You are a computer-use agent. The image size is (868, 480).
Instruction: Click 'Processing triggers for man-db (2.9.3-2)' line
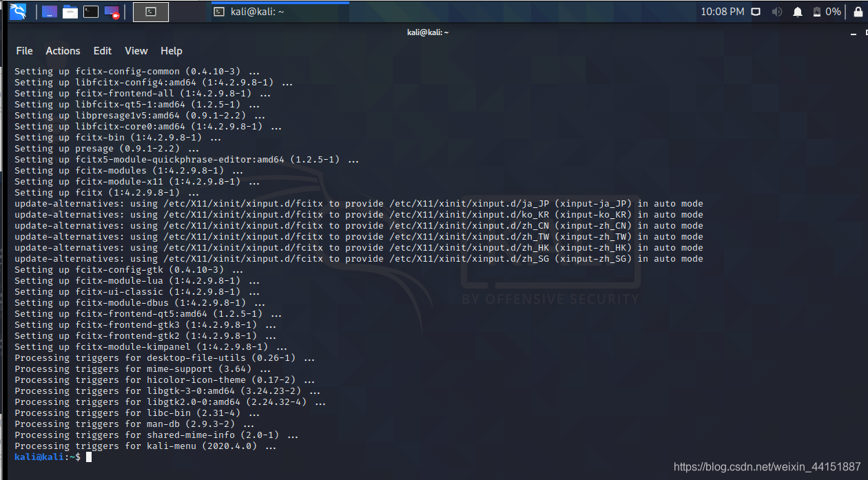[134, 424]
